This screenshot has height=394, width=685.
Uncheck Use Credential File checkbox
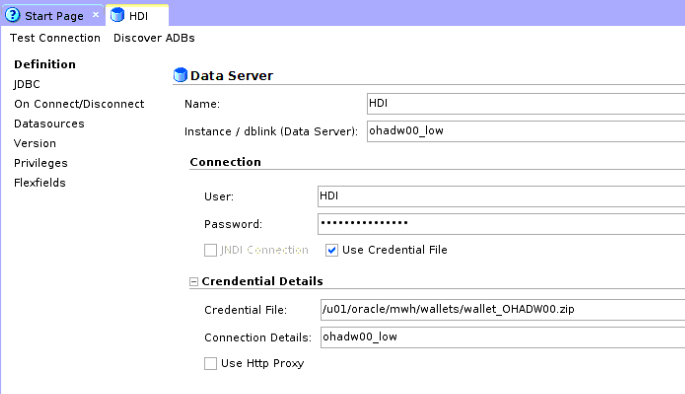332,250
